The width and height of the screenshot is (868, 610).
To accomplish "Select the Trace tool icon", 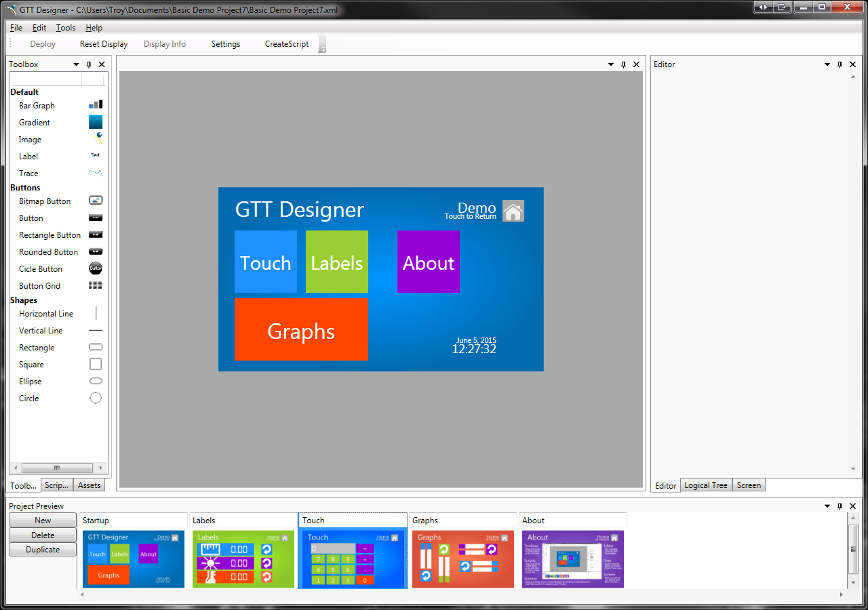I will [x=96, y=174].
